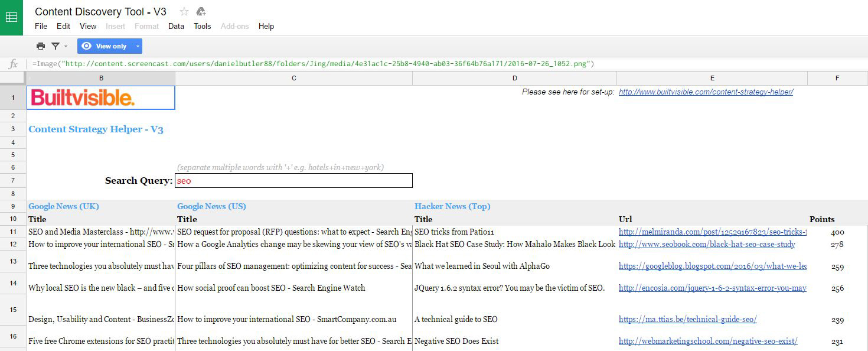
Task: Select the cell with 400 points
Action: tap(837, 232)
